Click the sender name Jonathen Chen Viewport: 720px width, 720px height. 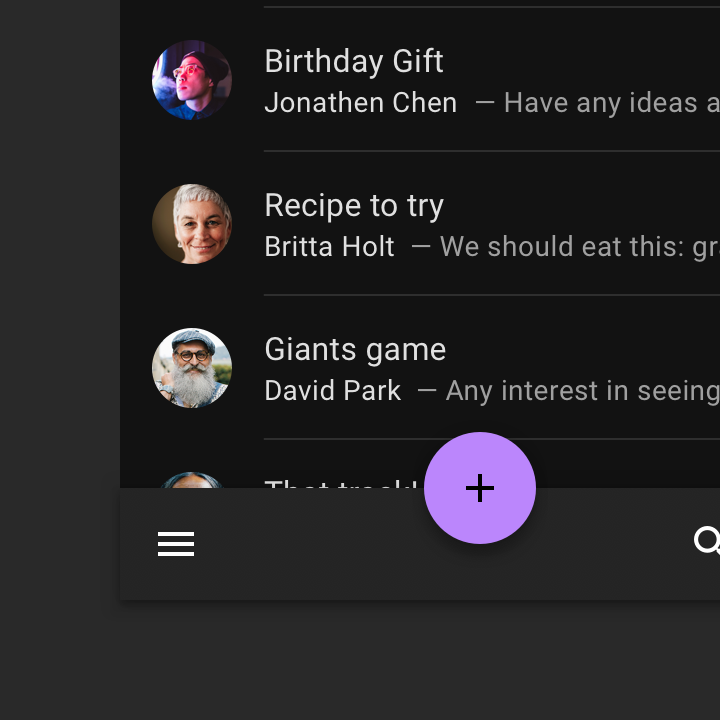361,102
